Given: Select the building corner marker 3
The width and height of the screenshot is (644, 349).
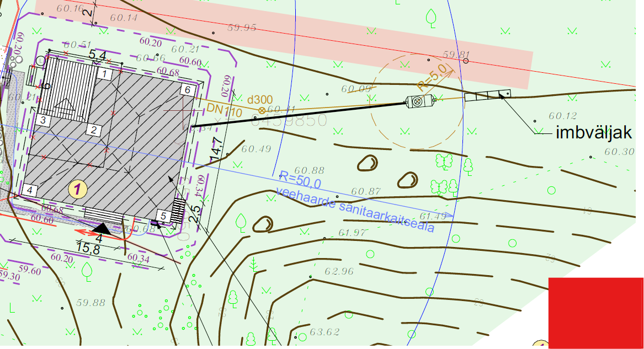Looking at the screenshot, I should [x=42, y=120].
